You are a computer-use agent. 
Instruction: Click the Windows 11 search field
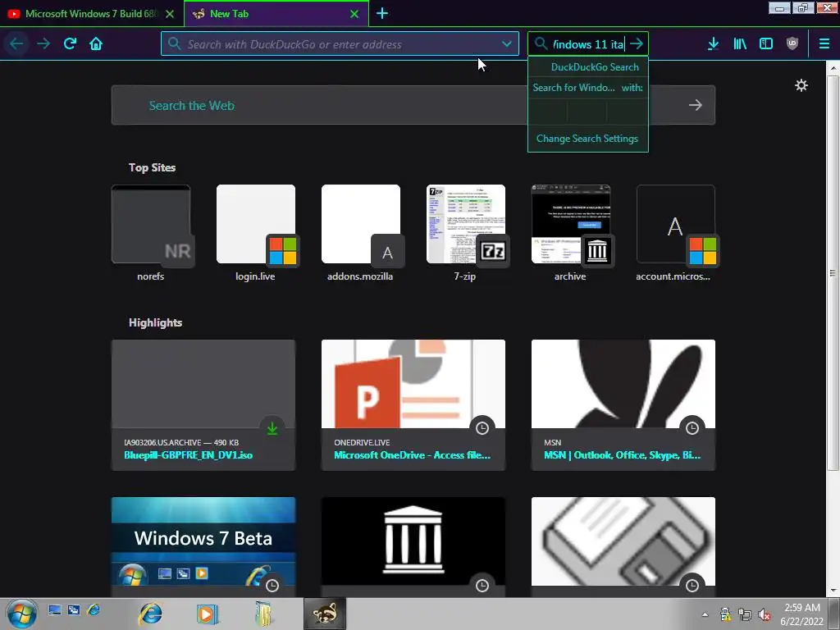click(x=588, y=44)
